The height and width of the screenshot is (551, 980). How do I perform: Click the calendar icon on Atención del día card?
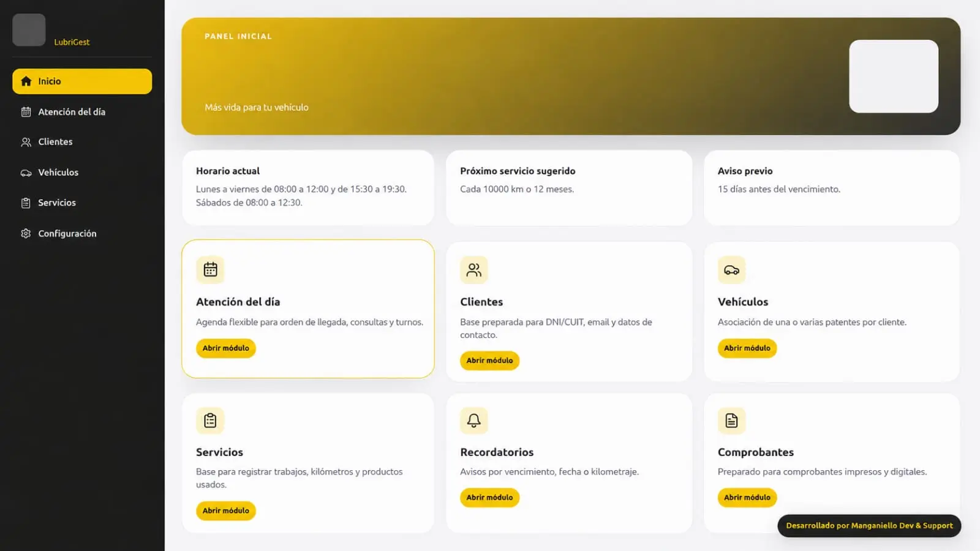(x=210, y=269)
